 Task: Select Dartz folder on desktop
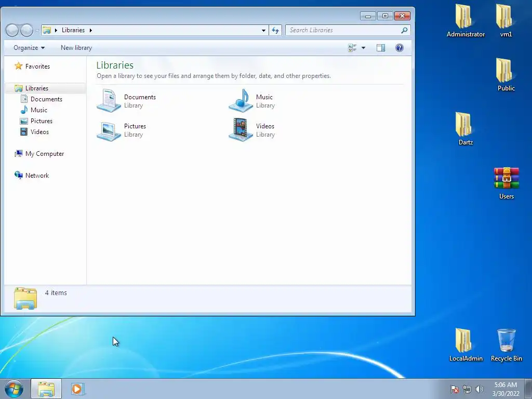tap(465, 129)
